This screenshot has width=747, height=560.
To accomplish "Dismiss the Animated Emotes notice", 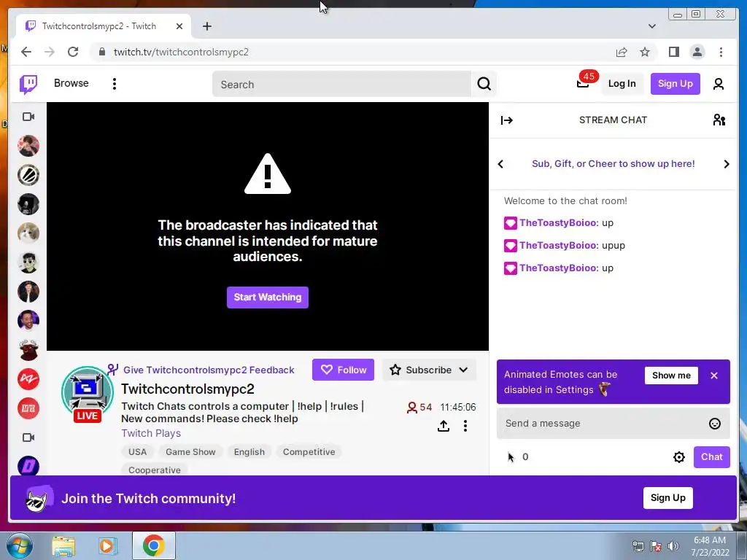I will (713, 376).
